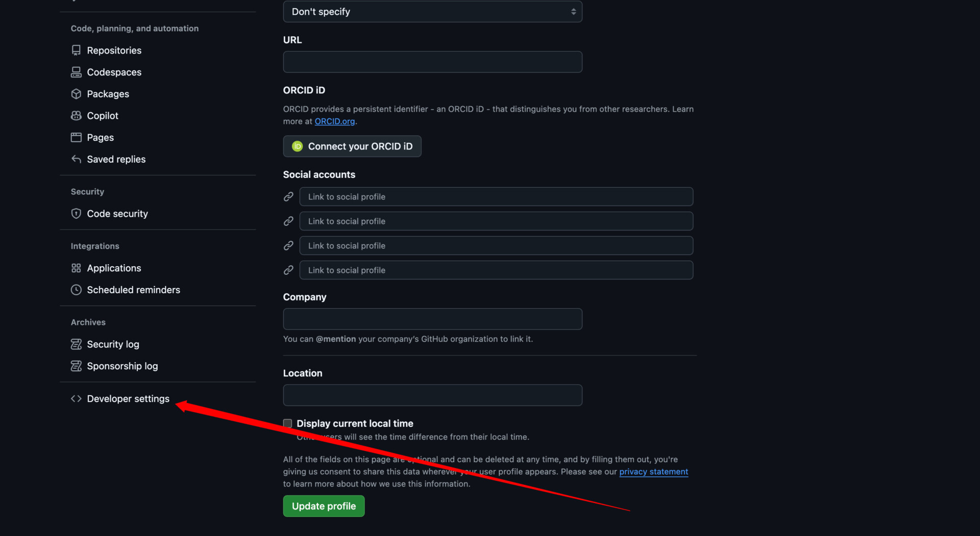980x536 pixels.
Task: Go to Security log
Action: [x=113, y=344]
